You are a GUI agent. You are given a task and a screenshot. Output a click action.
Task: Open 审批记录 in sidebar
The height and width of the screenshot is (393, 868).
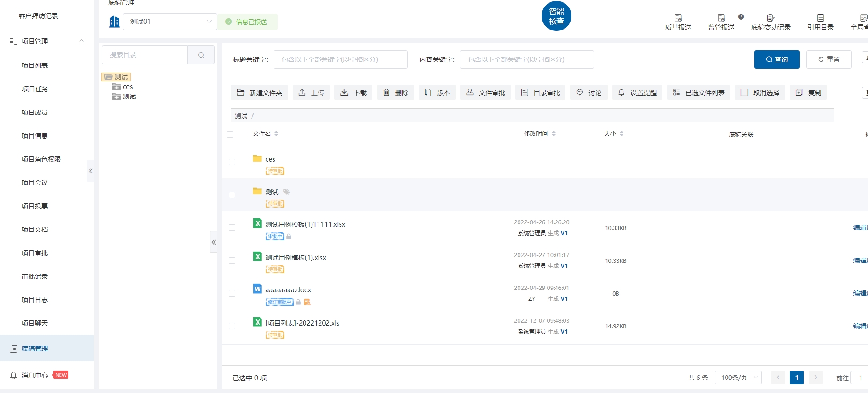(x=35, y=276)
